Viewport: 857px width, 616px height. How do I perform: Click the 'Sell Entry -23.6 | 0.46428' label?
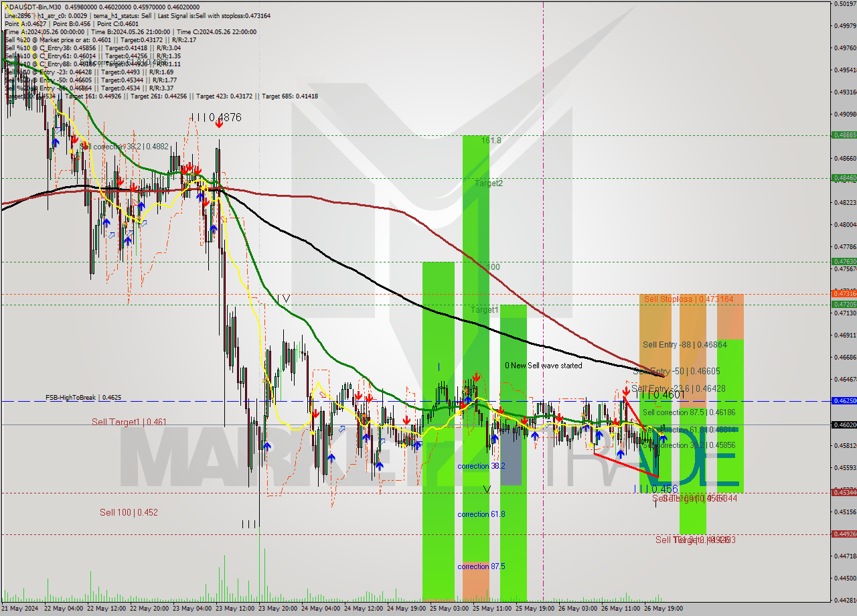pos(678,388)
